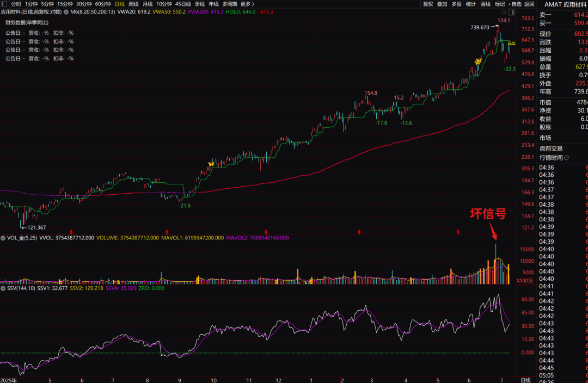Click the MAVOL2 volume average label
The width and height of the screenshot is (588, 383).
click(257, 238)
